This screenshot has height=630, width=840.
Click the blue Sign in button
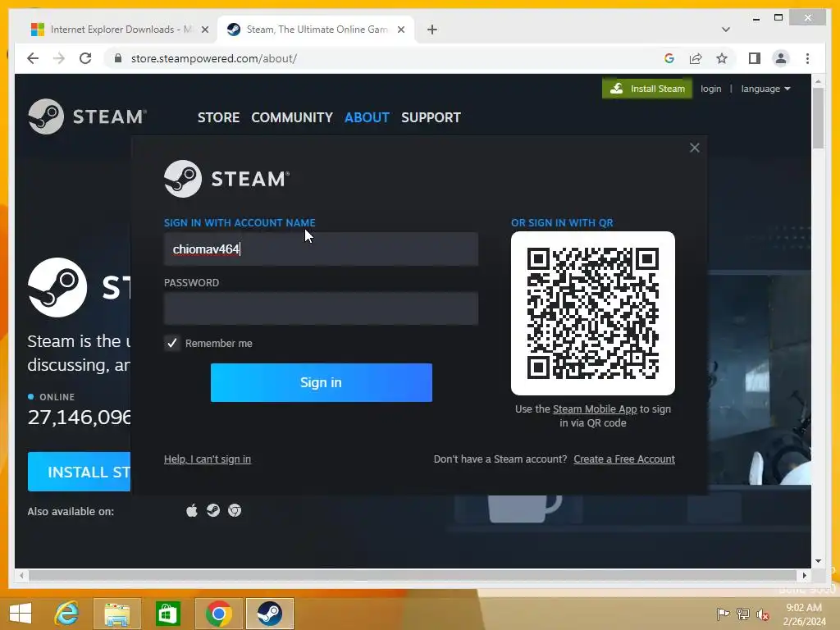click(x=322, y=382)
